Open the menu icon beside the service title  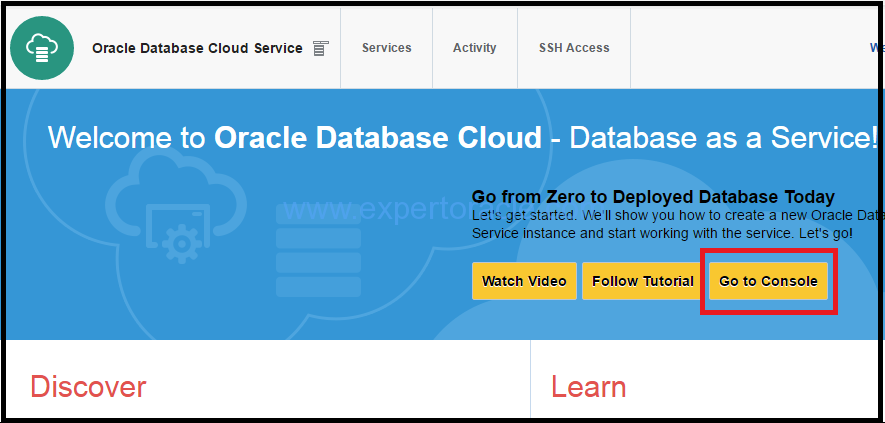click(321, 49)
